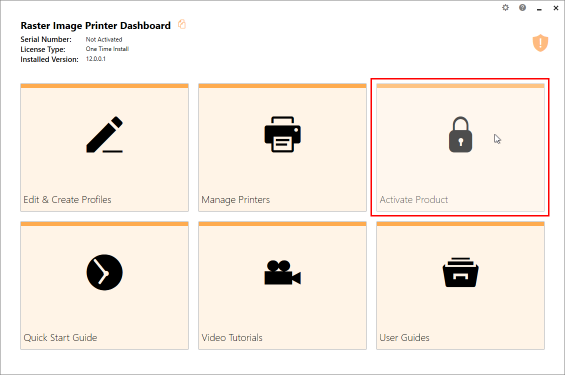
Task: Open settings with the gear icon
Action: [506, 8]
